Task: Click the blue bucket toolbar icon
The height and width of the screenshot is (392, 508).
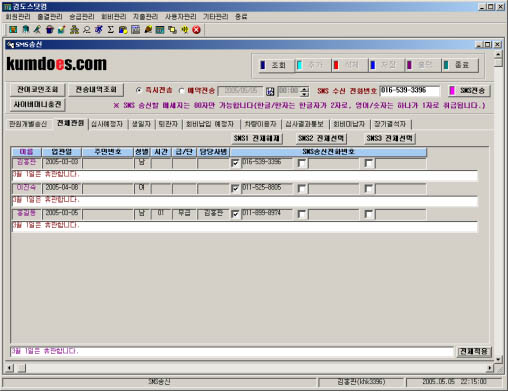Action: pos(50,30)
